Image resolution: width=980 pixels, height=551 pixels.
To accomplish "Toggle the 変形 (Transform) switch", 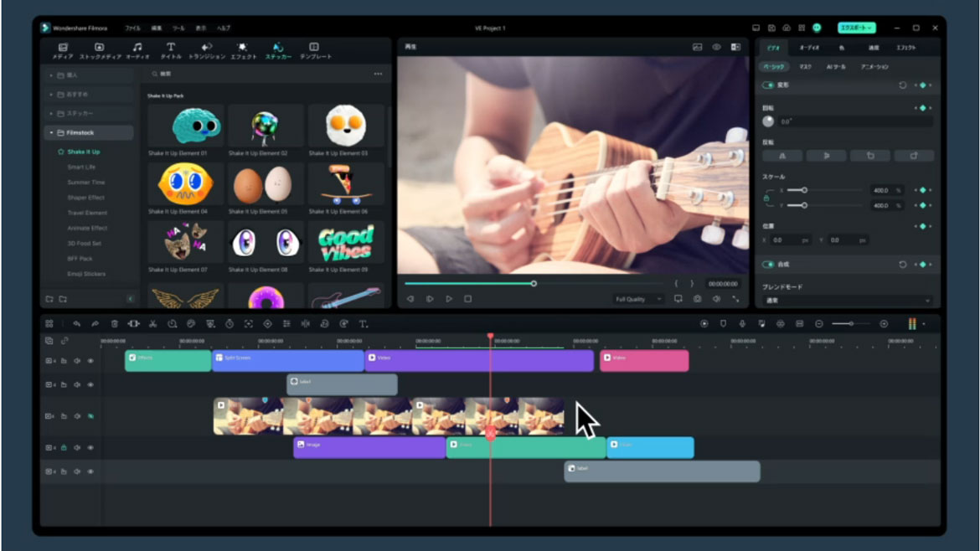I will pyautogui.click(x=768, y=85).
